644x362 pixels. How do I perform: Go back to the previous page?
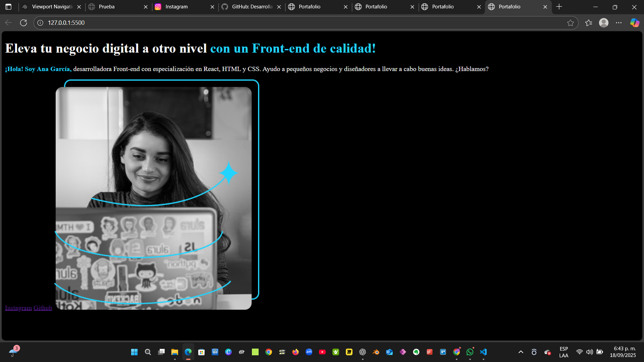click(x=8, y=22)
